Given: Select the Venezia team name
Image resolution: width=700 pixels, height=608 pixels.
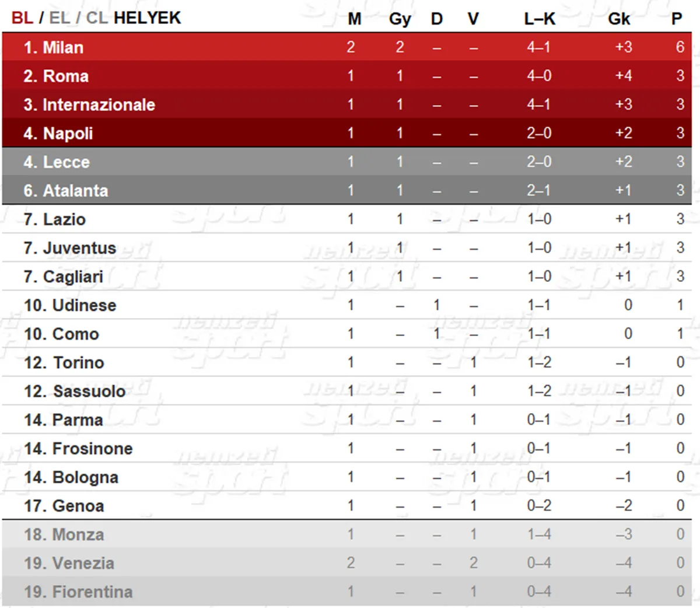Looking at the screenshot, I should (83, 563).
